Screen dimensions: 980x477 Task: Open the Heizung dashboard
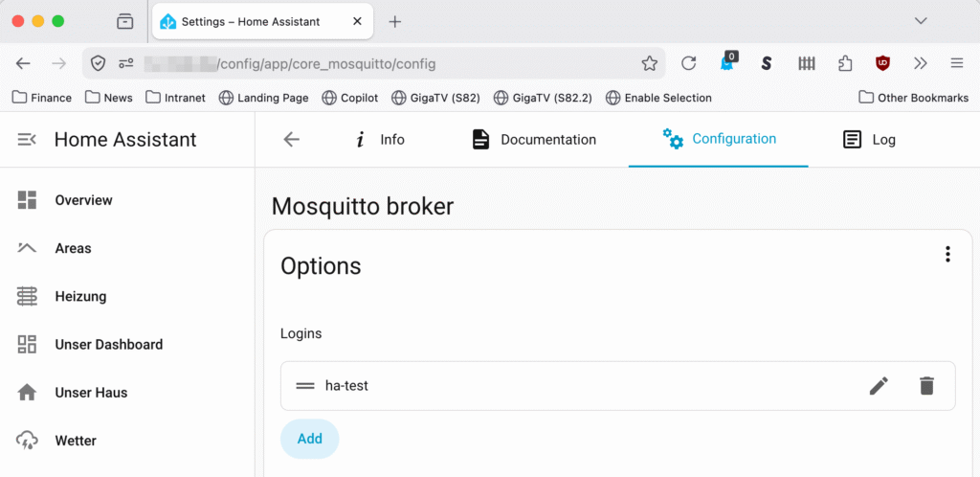(80, 296)
